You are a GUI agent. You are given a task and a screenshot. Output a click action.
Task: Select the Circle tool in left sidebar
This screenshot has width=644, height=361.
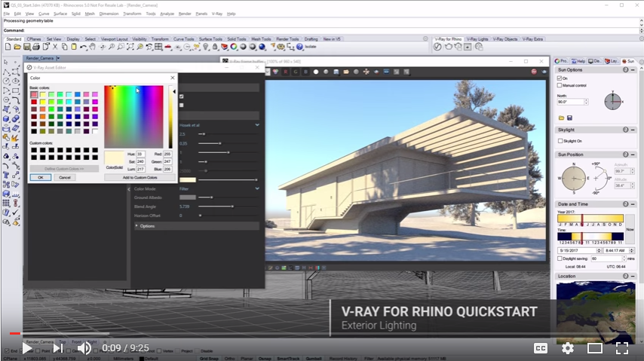[x=6, y=81]
